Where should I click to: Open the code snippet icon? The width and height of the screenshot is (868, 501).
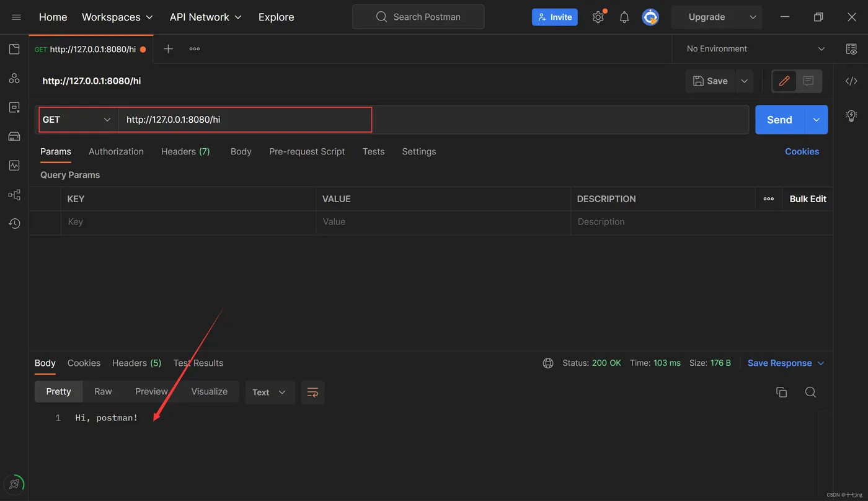pyautogui.click(x=851, y=81)
